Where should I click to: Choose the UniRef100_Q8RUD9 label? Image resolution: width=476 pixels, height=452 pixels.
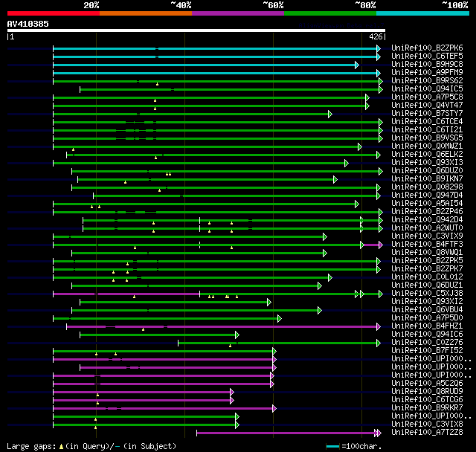pos(427,392)
